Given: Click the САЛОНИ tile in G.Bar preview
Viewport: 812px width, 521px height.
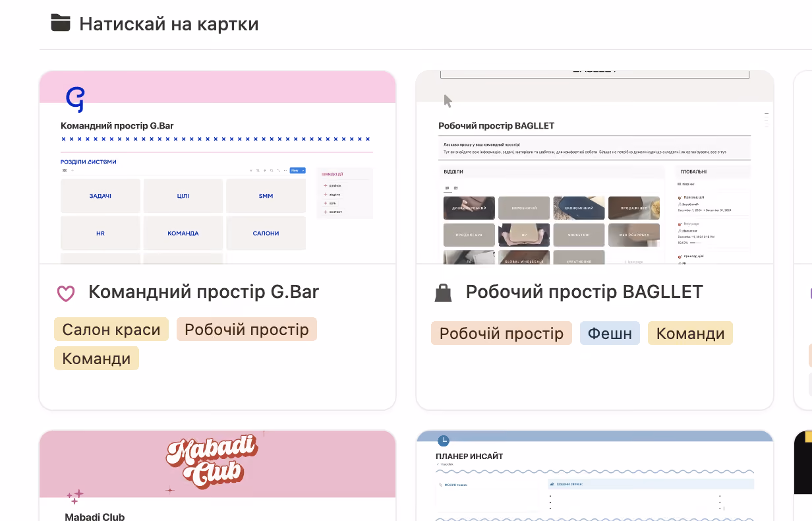Looking at the screenshot, I should (266, 233).
